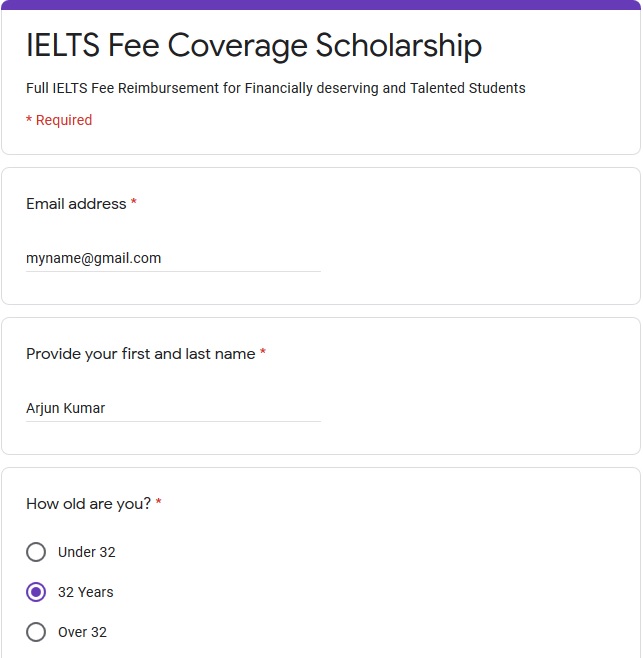Click the red "* Required" notice

click(x=59, y=120)
